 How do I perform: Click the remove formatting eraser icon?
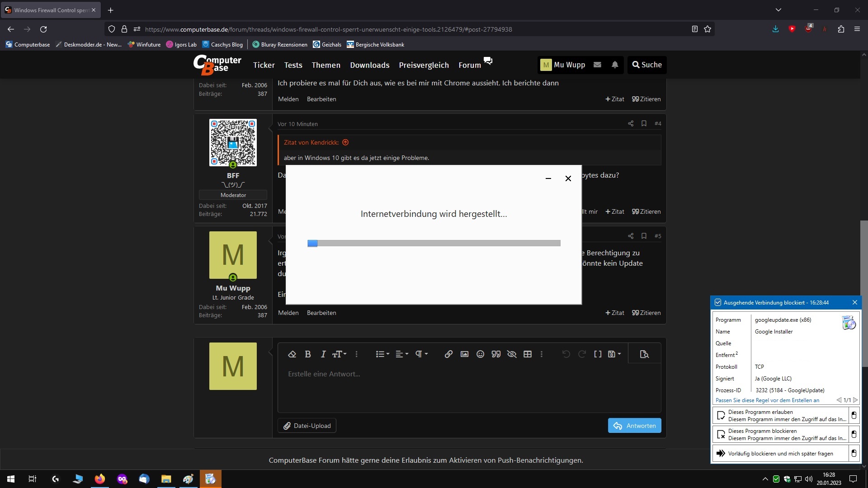coord(292,354)
